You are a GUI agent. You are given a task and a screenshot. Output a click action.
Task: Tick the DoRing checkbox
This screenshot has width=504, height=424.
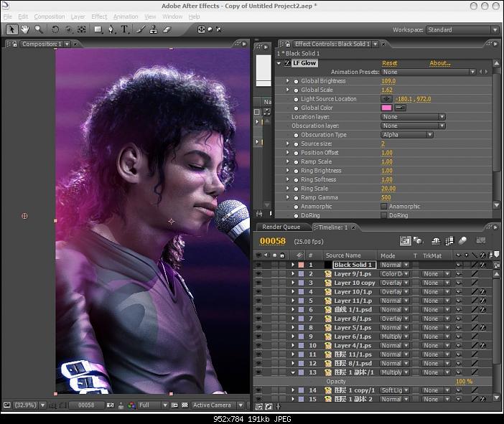coord(384,215)
